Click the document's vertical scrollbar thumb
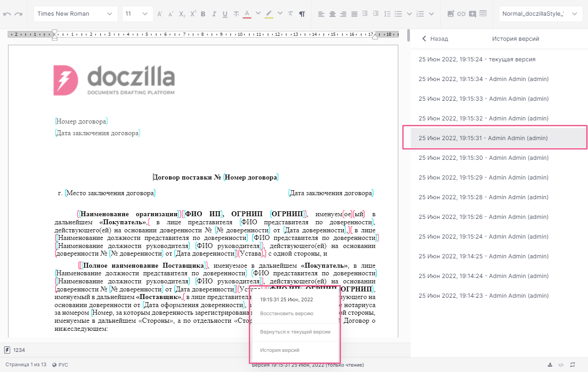588x372 pixels. pyautogui.click(x=409, y=35)
